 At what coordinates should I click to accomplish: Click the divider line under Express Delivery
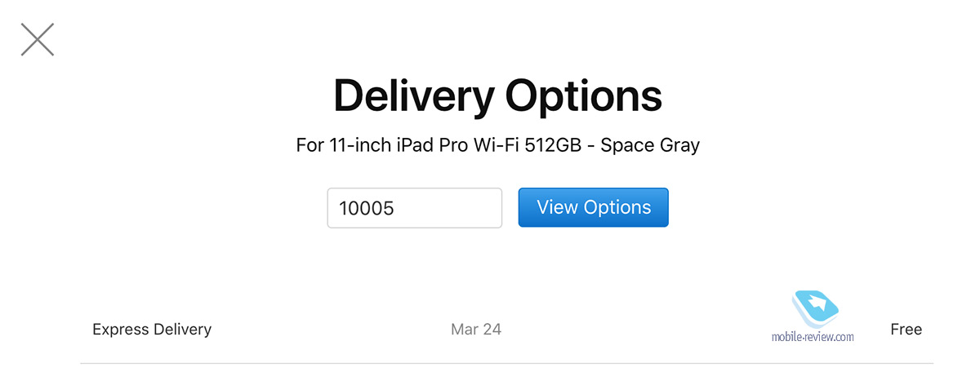point(506,363)
